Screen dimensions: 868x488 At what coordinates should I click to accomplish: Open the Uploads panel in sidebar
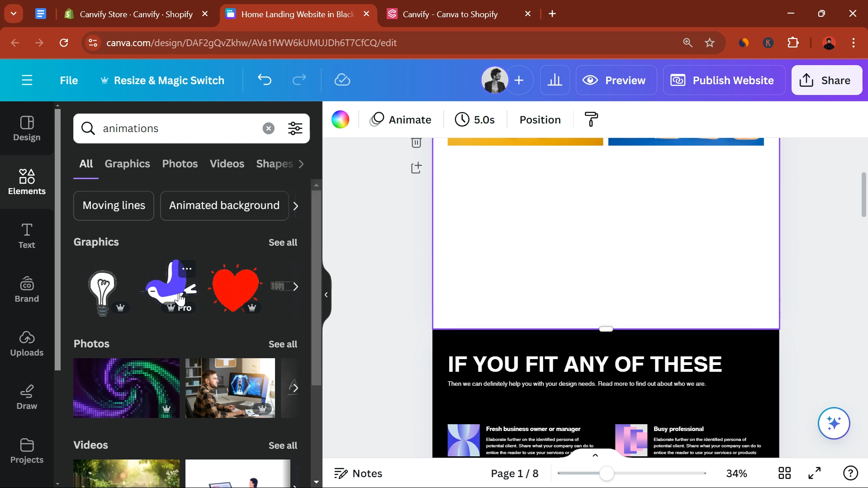pyautogui.click(x=27, y=343)
